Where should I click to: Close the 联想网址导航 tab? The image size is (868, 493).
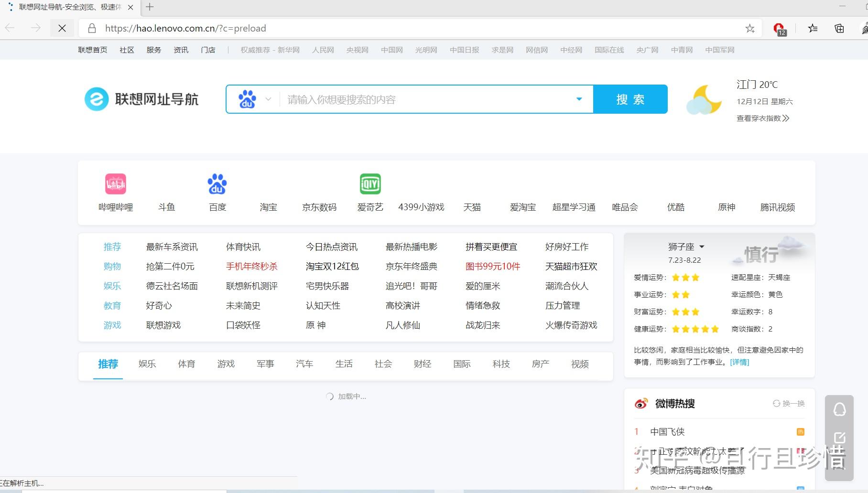pos(130,7)
